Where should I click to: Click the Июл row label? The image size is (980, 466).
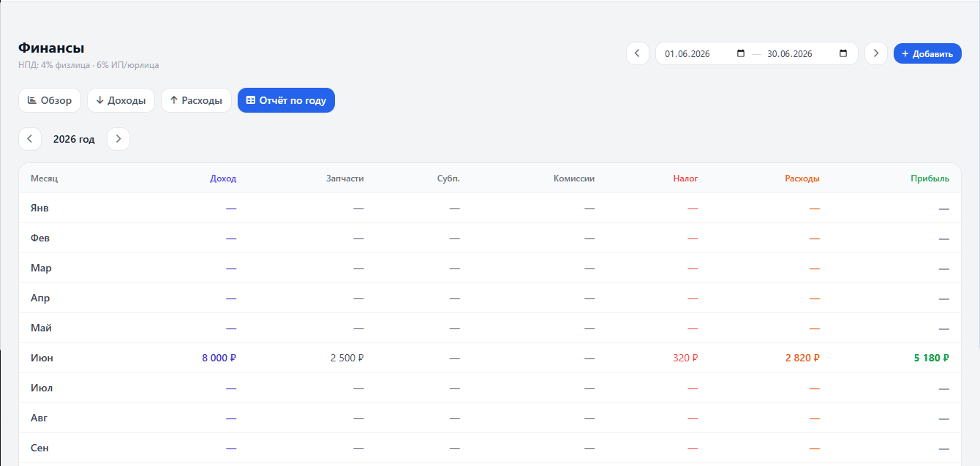42,388
